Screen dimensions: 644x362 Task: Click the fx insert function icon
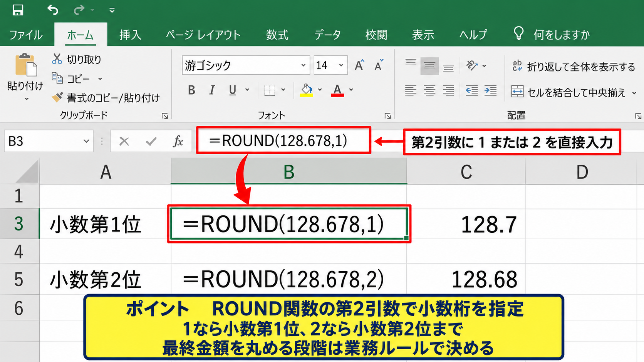178,141
